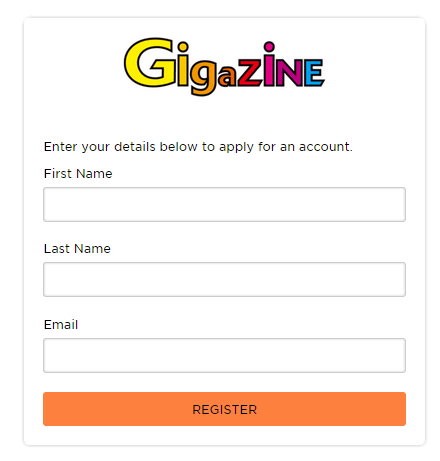This screenshot has width=440, height=461.
Task: Click the pink I with dot in logo
Action: tap(269, 64)
